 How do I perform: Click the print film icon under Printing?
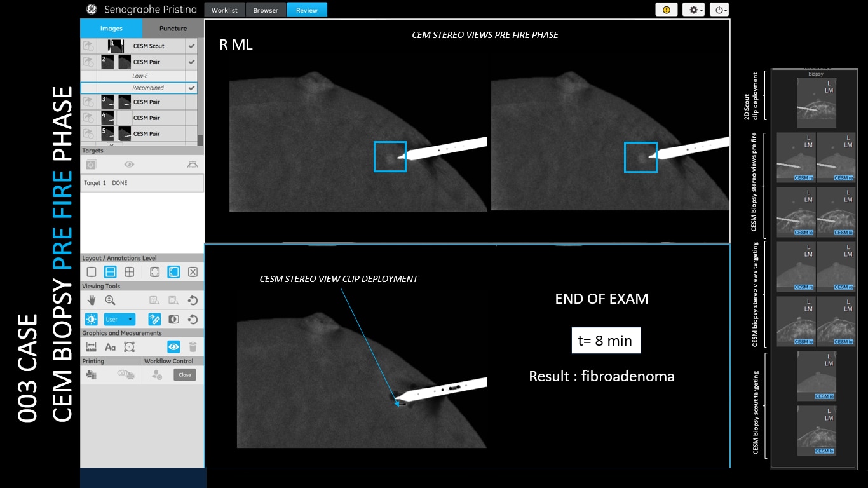click(x=91, y=375)
